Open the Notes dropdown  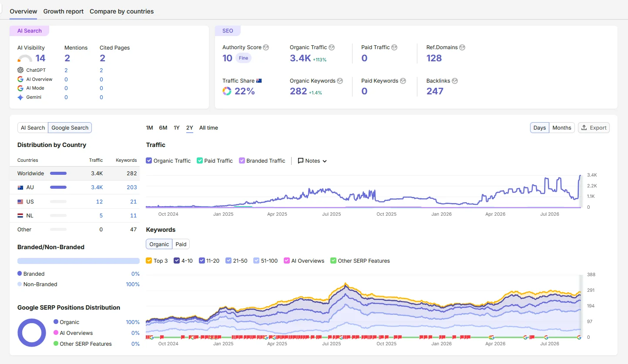pos(312,161)
